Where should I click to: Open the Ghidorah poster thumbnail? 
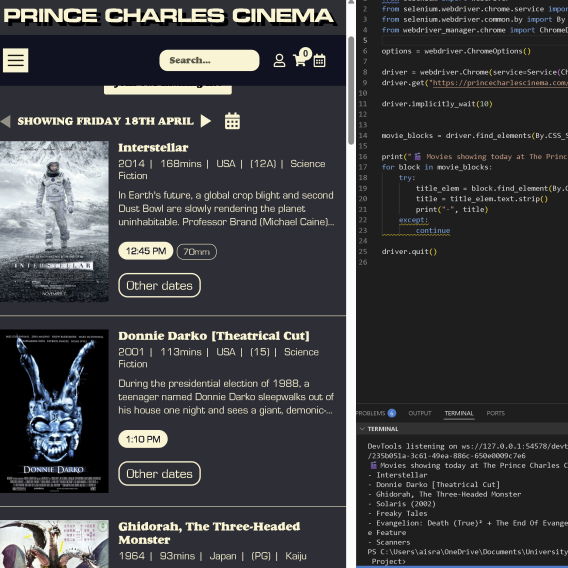point(54,544)
